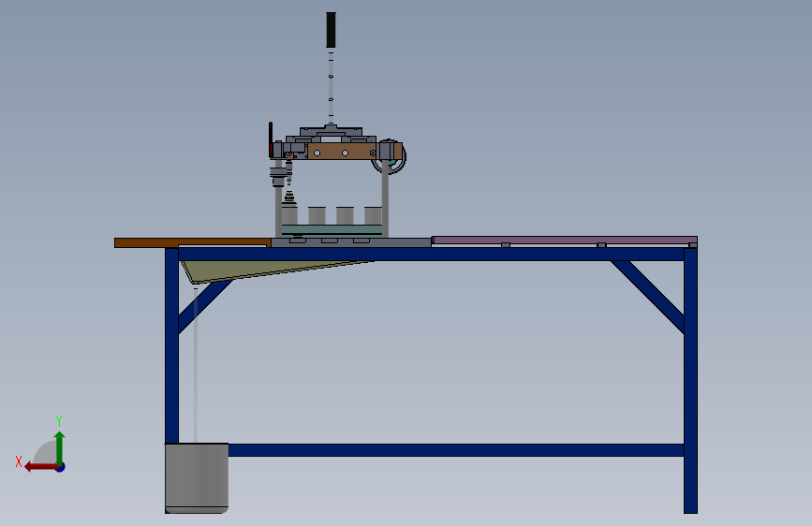Select the gray waste bucket under the table
This screenshot has height=526, width=812.
(x=197, y=478)
